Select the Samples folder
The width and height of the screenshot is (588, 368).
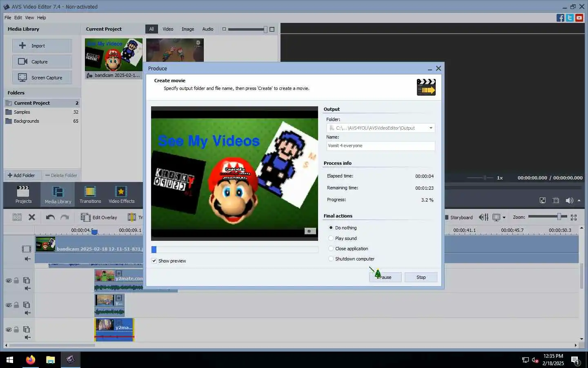(x=42, y=112)
